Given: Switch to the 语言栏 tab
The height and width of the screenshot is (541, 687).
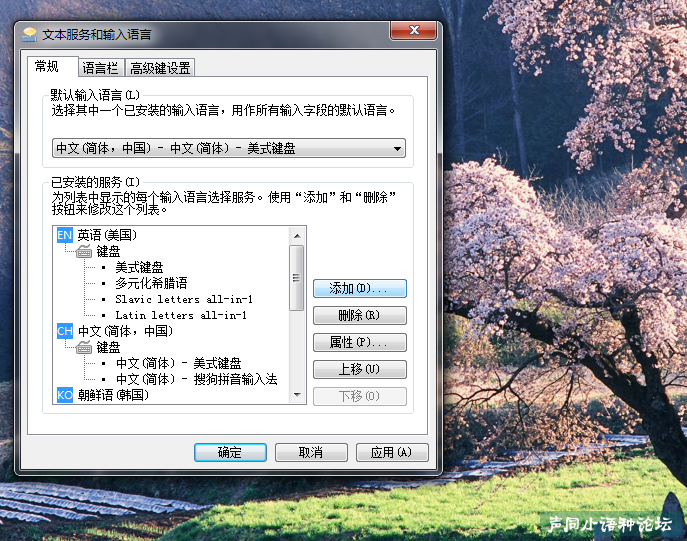Looking at the screenshot, I should click(101, 68).
